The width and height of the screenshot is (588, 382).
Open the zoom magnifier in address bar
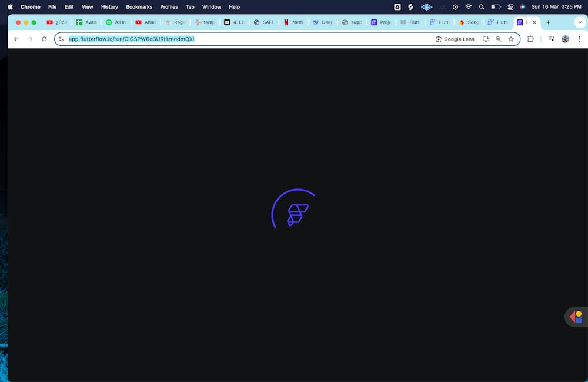coord(499,39)
